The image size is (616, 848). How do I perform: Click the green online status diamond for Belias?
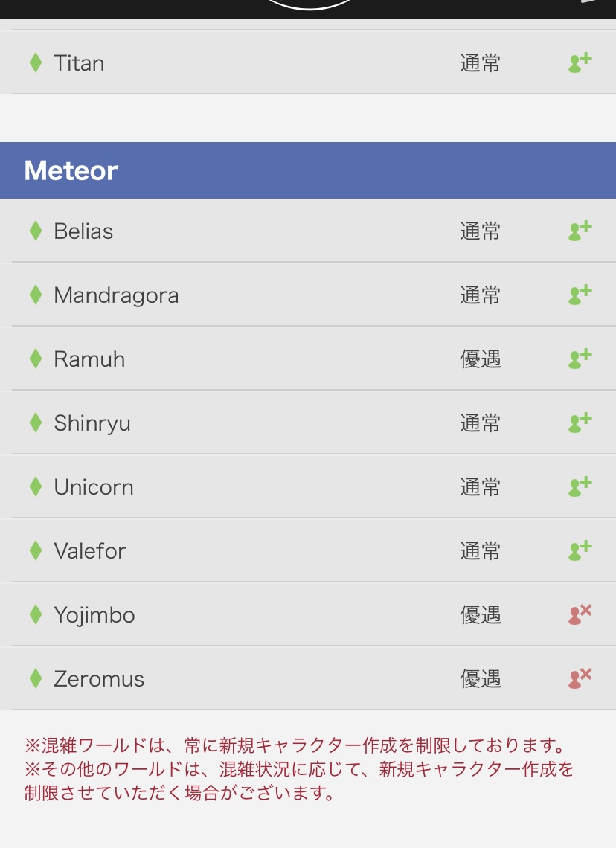(35, 231)
